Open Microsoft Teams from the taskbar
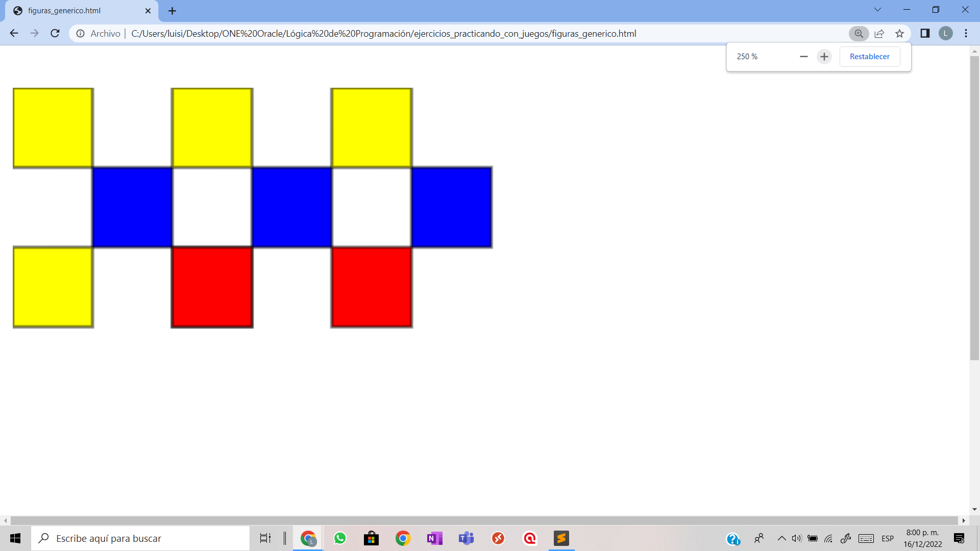 (467, 538)
